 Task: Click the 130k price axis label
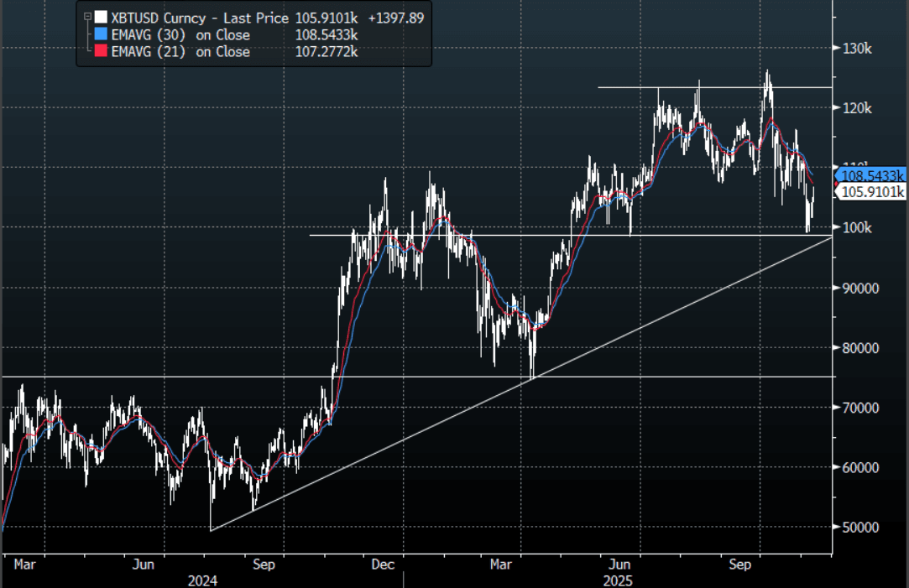tap(857, 49)
